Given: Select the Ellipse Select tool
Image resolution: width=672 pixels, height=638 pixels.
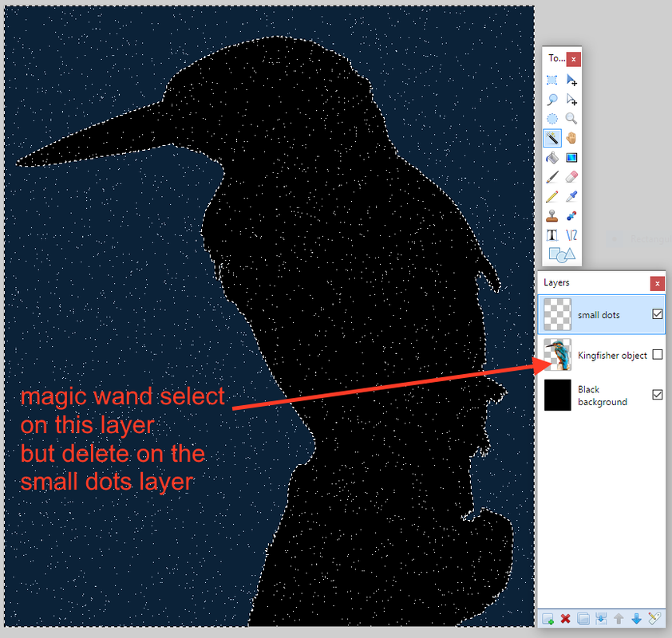Looking at the screenshot, I should [x=552, y=119].
